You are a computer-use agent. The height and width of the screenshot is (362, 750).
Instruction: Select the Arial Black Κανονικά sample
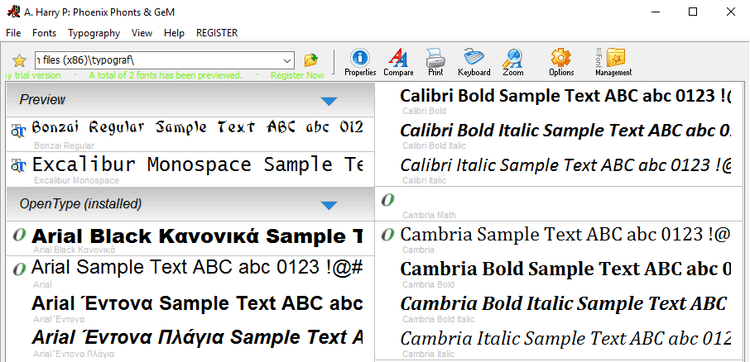coord(190,239)
